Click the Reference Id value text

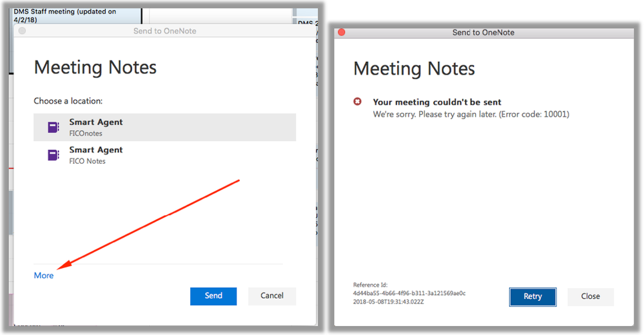point(409,294)
